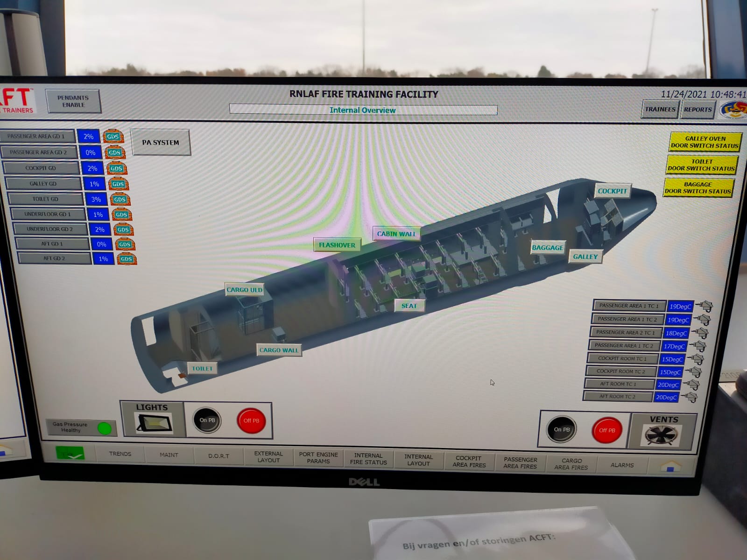Screen dimensions: 747x560
Task: Turn vents on with On PB
Action: [562, 429]
